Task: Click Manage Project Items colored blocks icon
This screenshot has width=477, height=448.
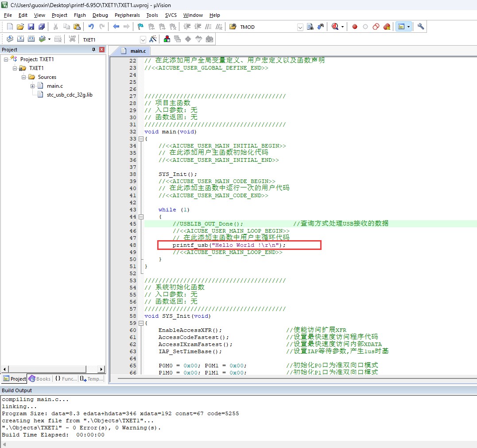Action: pos(167,39)
